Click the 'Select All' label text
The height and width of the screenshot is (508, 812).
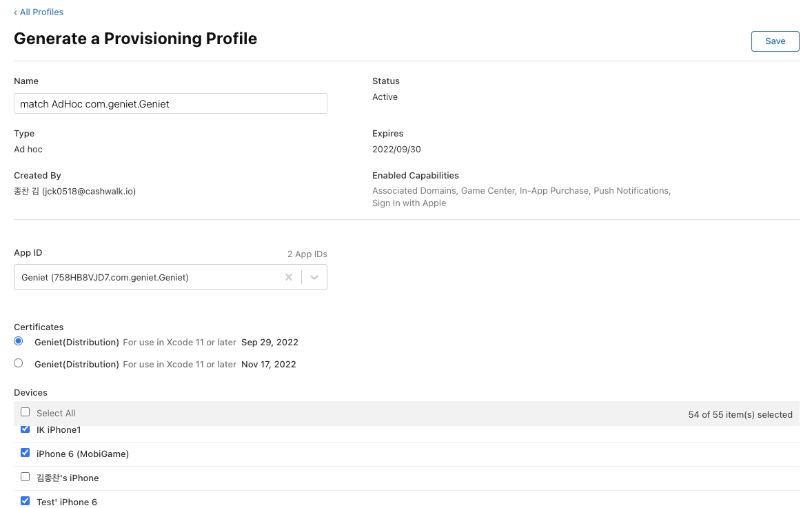click(56, 413)
